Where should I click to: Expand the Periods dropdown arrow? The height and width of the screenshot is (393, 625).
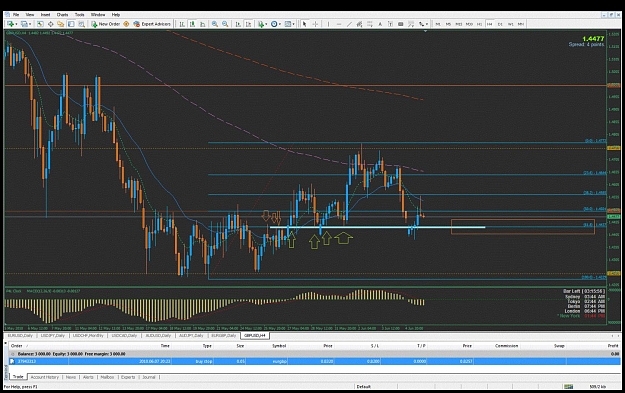(280, 24)
